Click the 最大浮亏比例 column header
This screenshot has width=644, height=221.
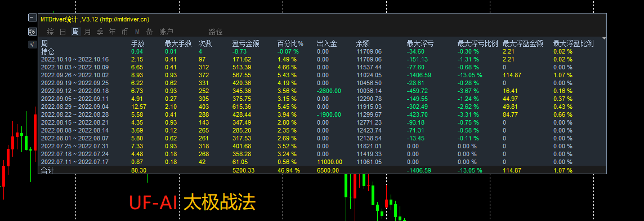point(478,43)
